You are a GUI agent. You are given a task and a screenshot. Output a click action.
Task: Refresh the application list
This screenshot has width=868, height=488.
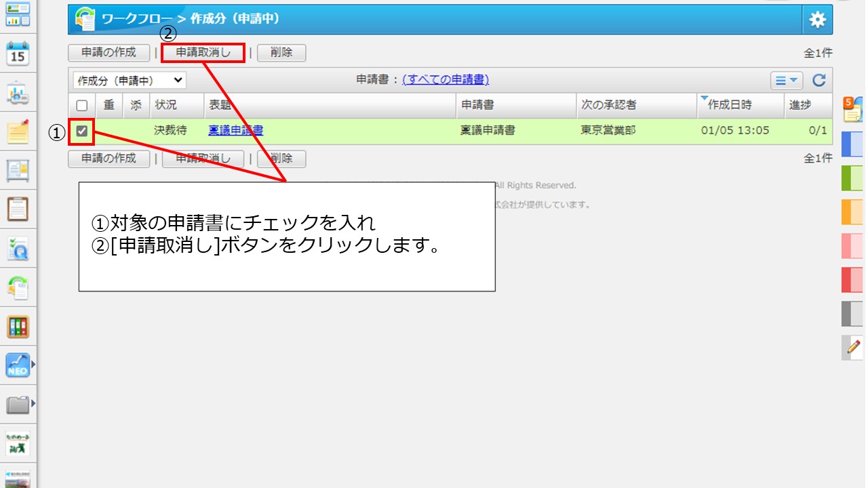(819, 81)
